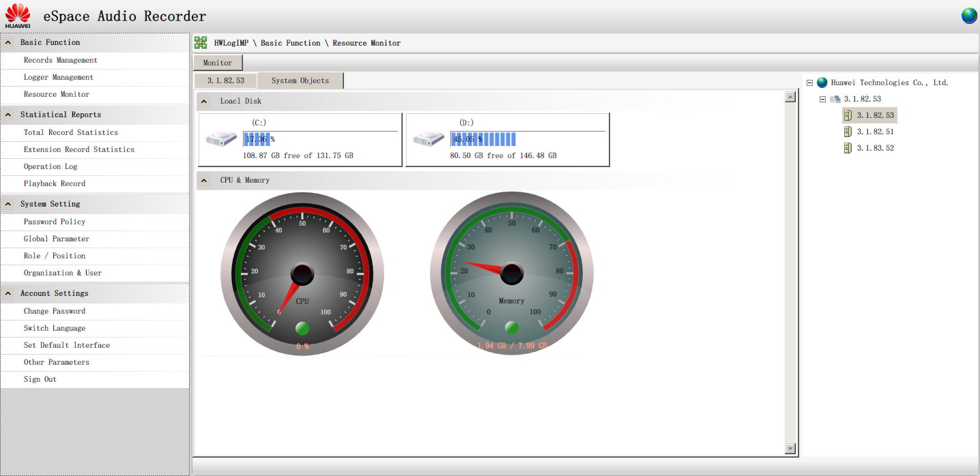
Task: Click Sign Out
Action: [x=40, y=379]
